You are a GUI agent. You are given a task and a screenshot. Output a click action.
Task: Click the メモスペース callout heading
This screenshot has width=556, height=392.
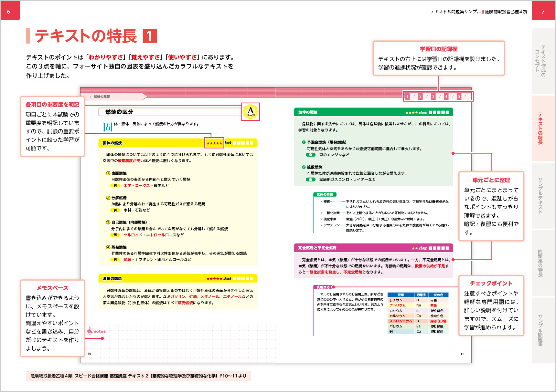52,288
